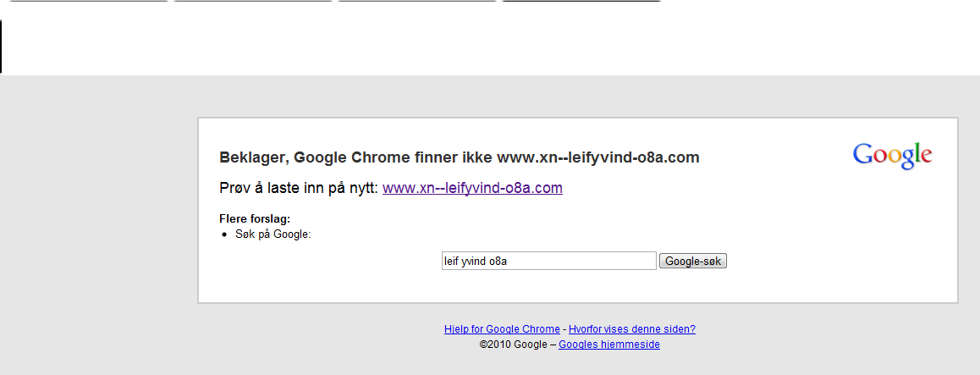Click the "Flere forslag:" label
980x375 pixels.
coord(255,218)
